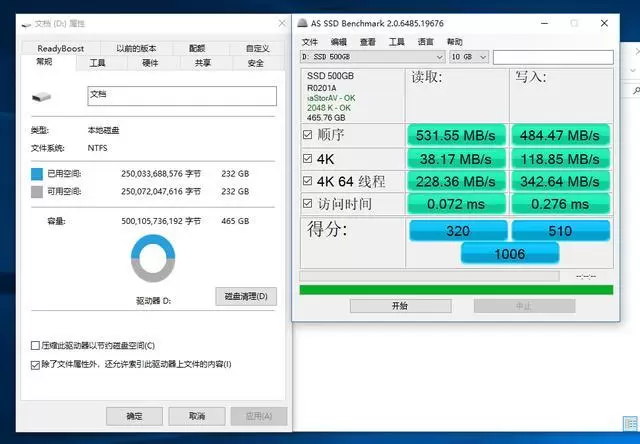The height and width of the screenshot is (444, 640).
Task: Click the blue used space (已用空间) swatch
Action: [37, 172]
